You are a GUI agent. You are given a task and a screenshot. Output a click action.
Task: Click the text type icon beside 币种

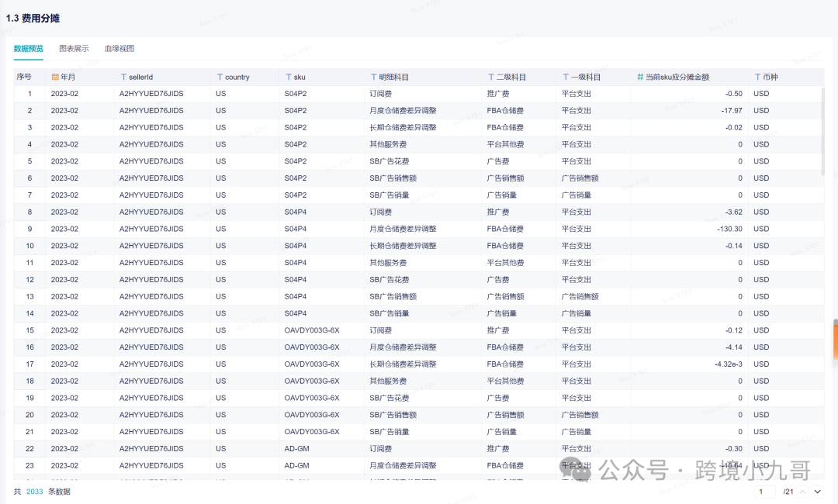757,78
